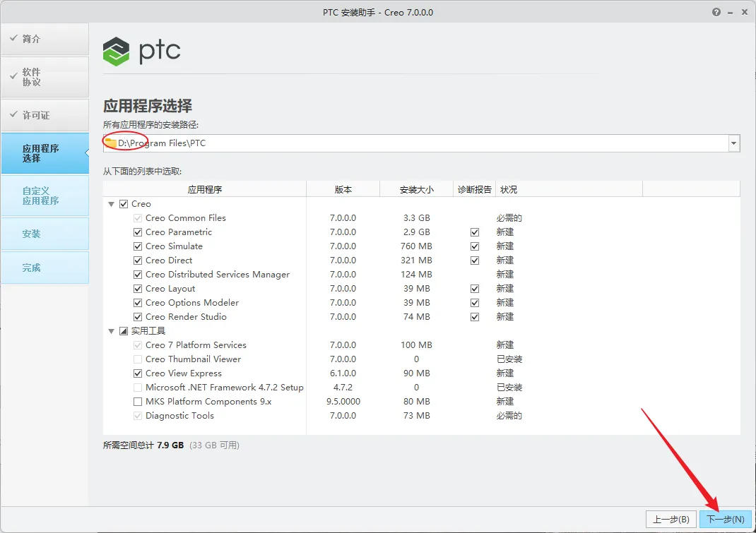Uncheck Creo Direct application checkbox
Viewport: 756px width, 533px height.
[137, 260]
